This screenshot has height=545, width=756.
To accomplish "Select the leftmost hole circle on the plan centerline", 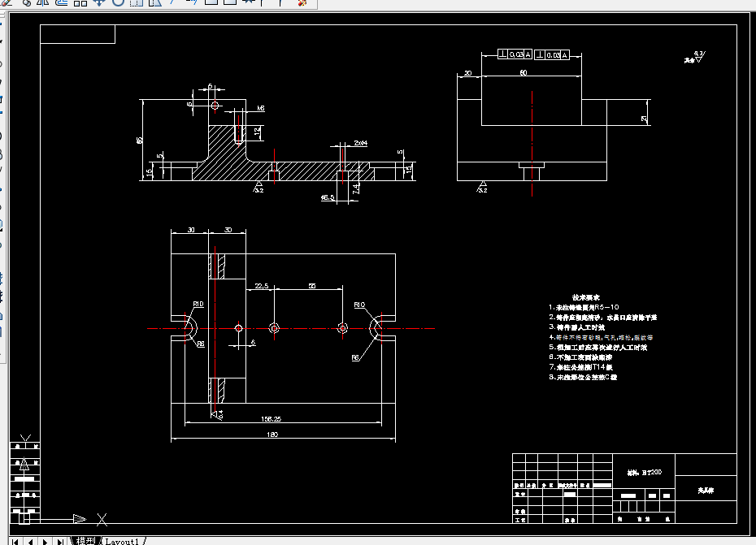I will coord(239,328).
